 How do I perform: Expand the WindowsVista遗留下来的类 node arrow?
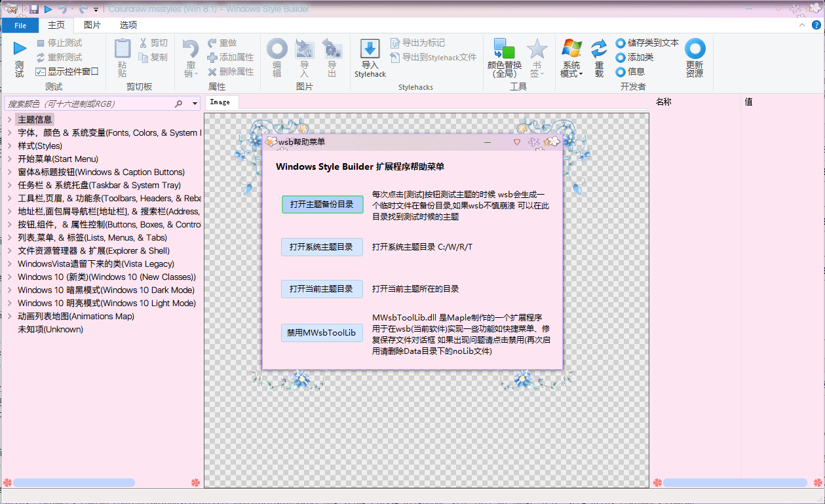coord(10,263)
